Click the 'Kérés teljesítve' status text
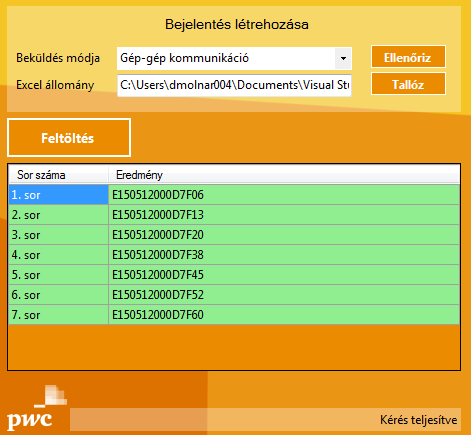Image resolution: width=471 pixels, height=435 pixels. [418, 420]
